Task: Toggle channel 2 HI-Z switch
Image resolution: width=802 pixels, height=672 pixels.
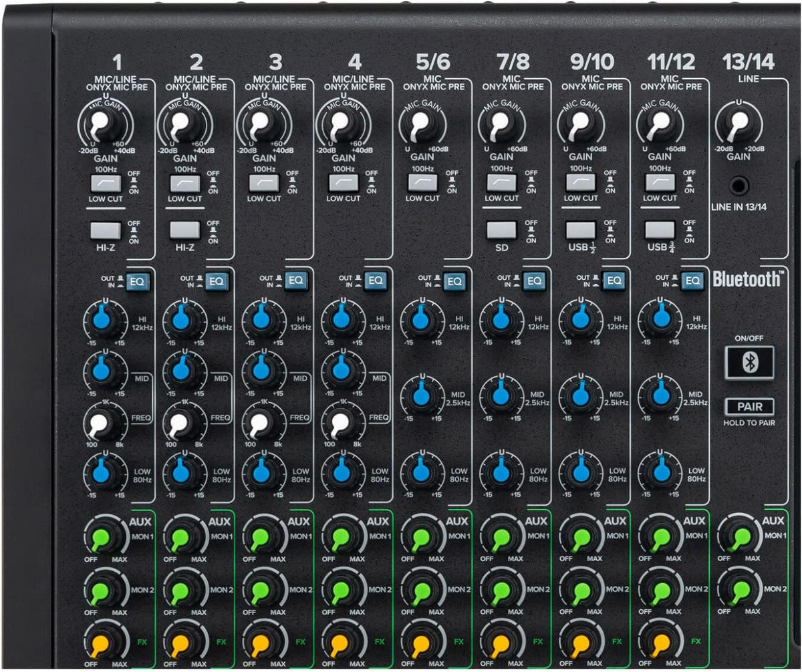Action: point(184,230)
